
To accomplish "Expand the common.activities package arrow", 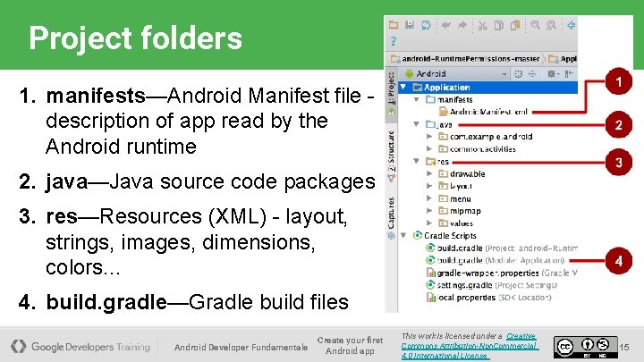I will click(429, 148).
